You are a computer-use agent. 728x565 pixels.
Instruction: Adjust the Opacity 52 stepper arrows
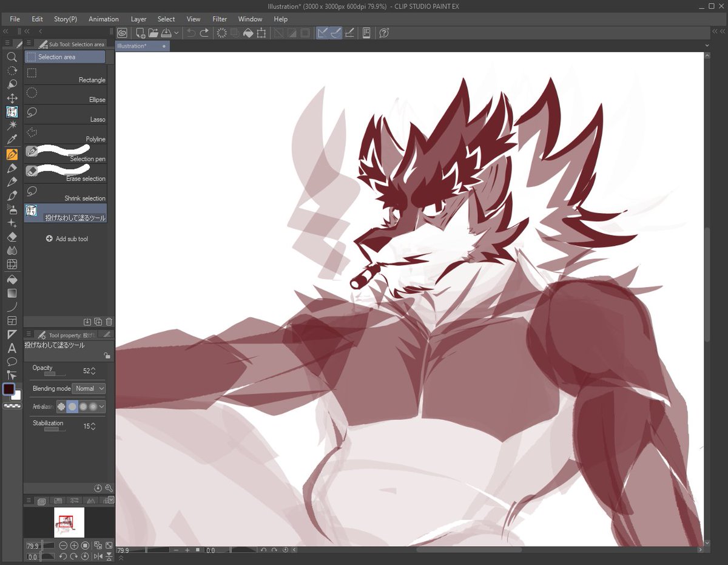coord(93,371)
